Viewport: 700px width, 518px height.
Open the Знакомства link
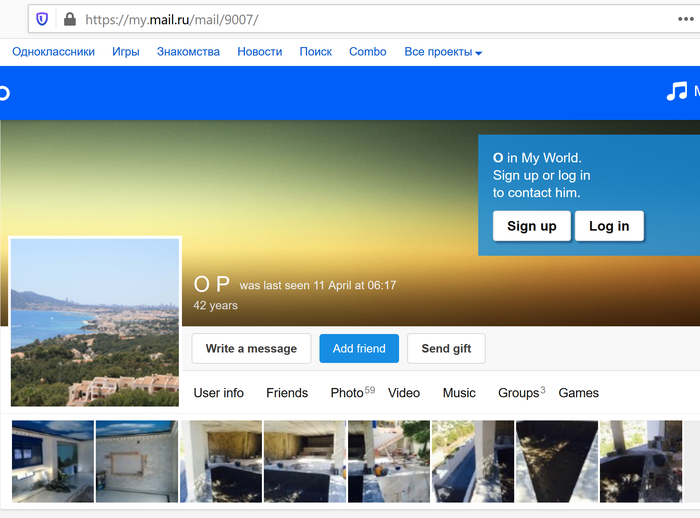[188, 52]
